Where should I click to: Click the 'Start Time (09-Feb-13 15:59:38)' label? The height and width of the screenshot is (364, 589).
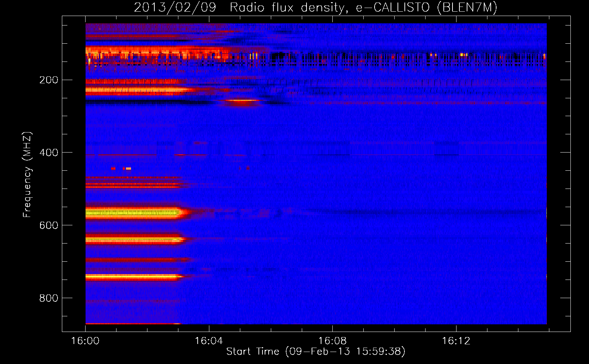[316, 351]
